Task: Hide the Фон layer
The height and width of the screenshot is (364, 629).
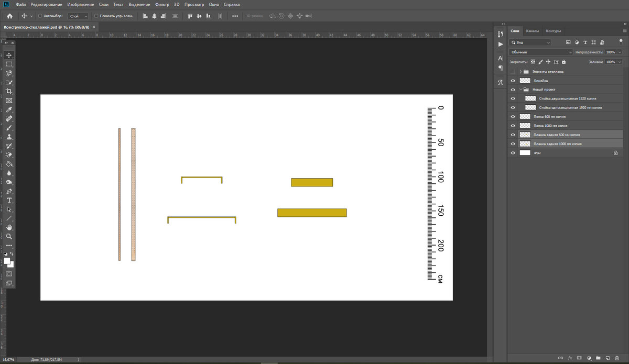Action: (x=513, y=152)
